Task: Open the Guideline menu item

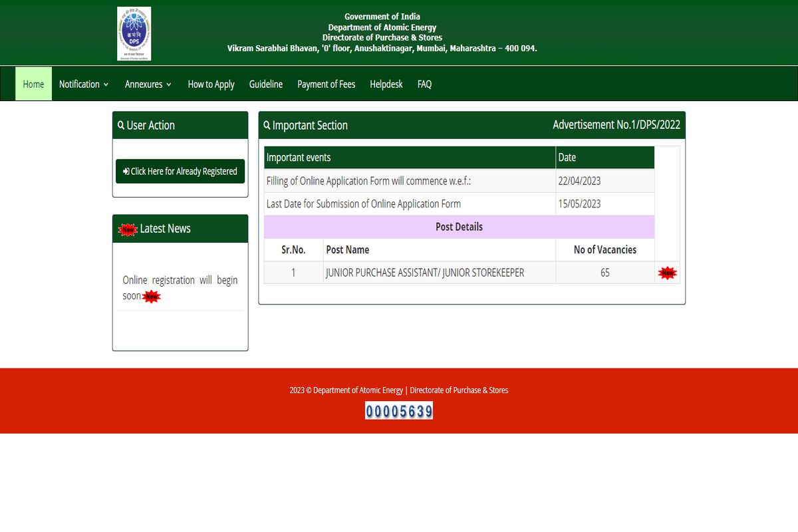Action: pos(266,84)
